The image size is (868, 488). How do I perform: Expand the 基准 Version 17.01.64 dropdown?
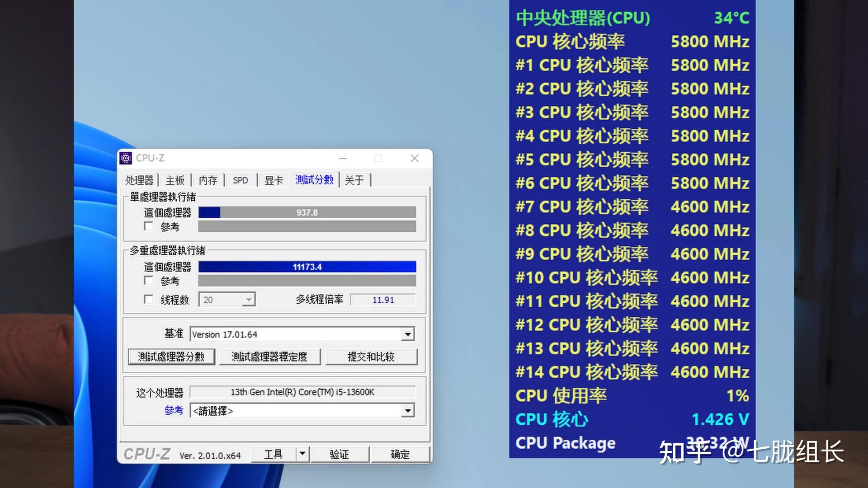tap(302, 334)
